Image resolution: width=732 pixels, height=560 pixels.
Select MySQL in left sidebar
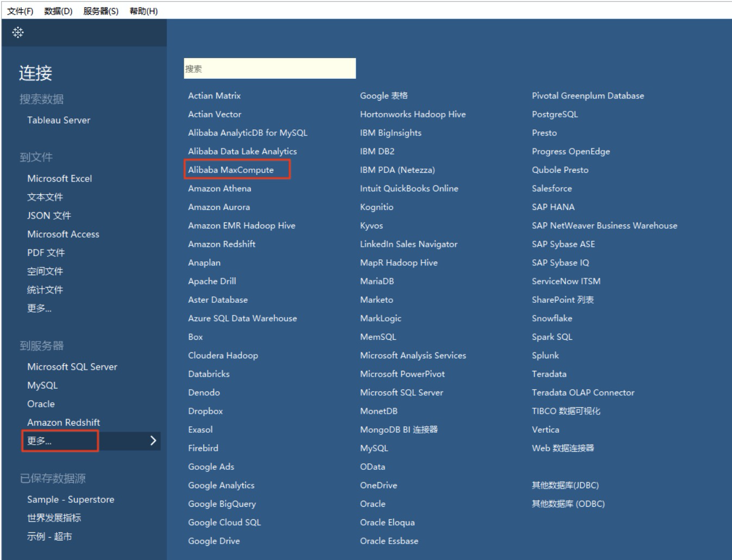pyautogui.click(x=42, y=385)
